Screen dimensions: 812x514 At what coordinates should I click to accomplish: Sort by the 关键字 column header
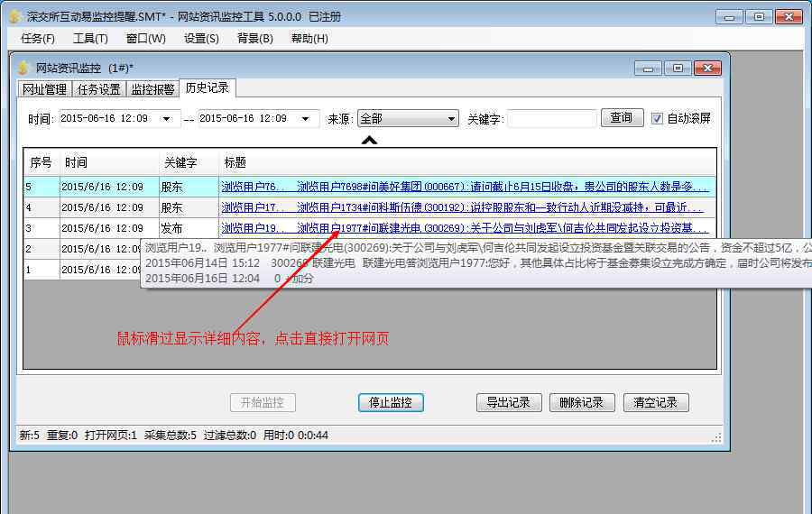(x=189, y=162)
